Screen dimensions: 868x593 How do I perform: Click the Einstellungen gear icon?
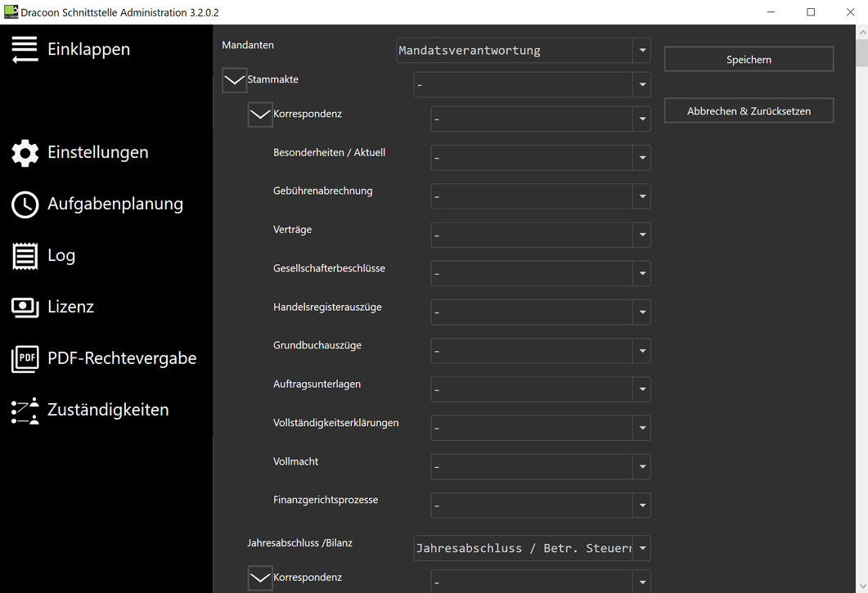coord(25,153)
